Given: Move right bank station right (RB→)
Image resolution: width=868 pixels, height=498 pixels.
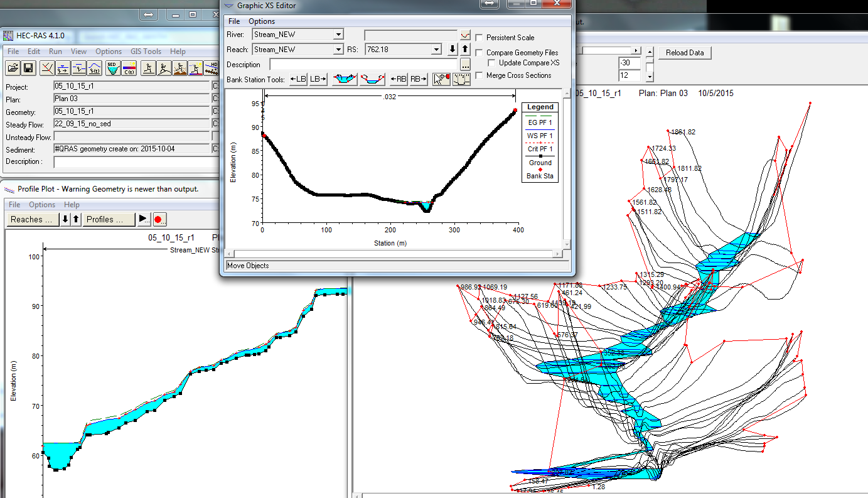Looking at the screenshot, I should [419, 79].
